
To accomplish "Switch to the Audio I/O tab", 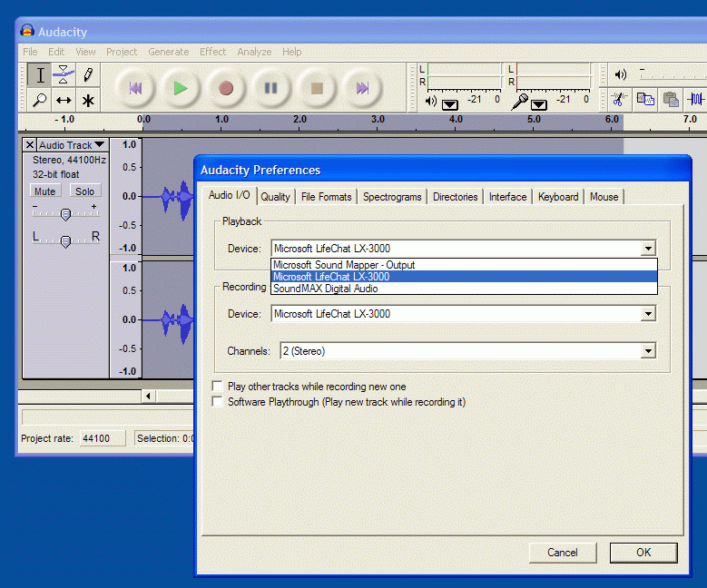I will 229,195.
